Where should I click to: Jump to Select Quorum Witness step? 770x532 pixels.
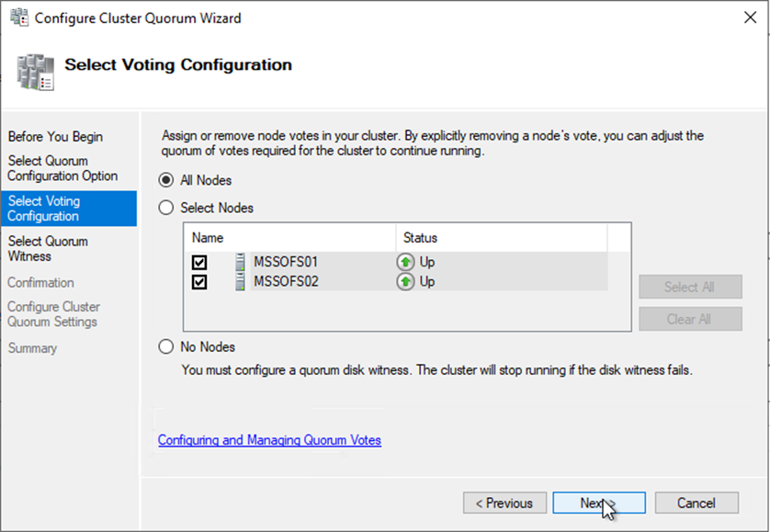click(x=48, y=248)
